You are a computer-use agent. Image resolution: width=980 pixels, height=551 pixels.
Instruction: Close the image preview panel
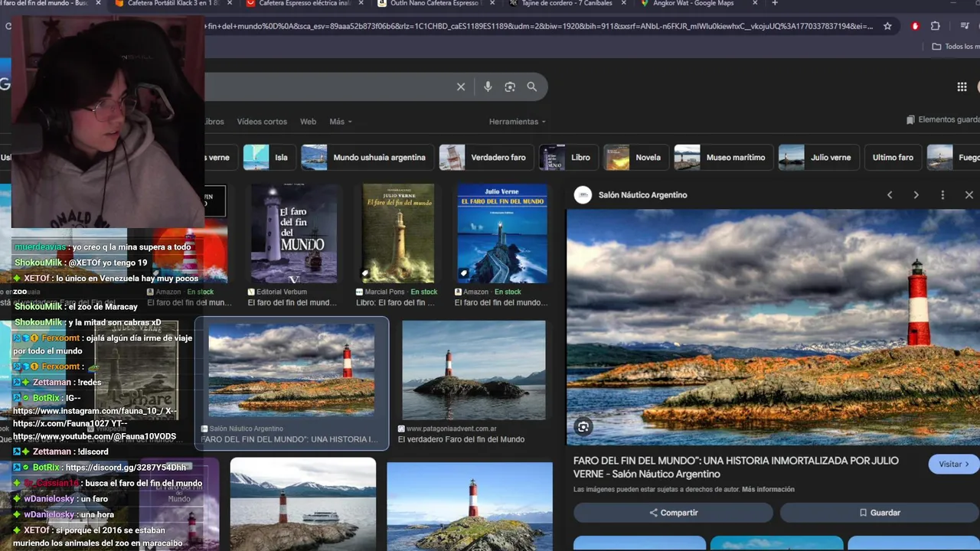pos(969,195)
